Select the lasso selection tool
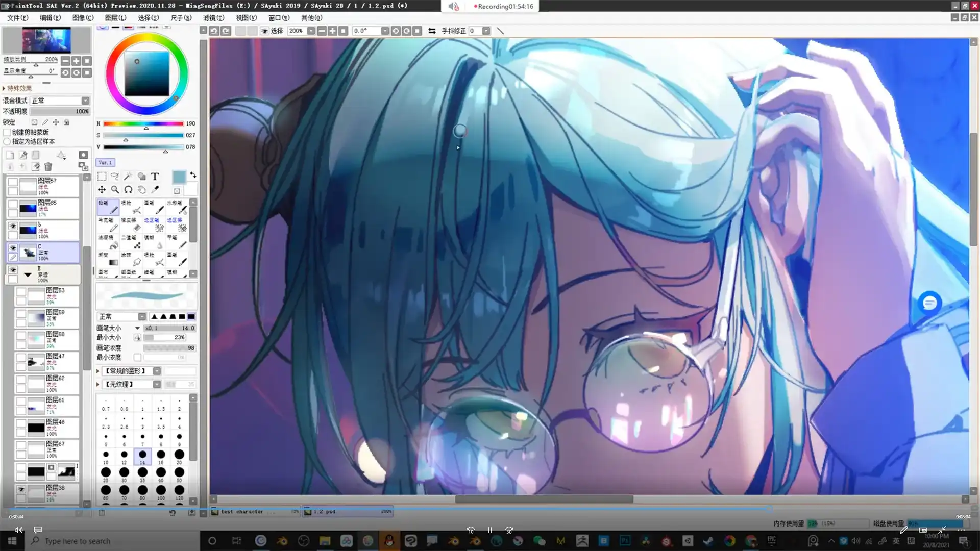 115,177
